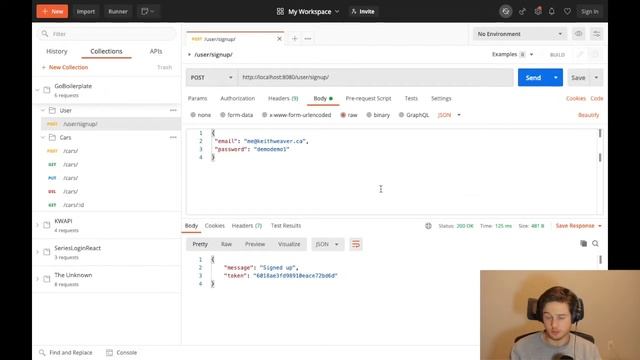Click the GoBoilerplate collection folder icon

point(47,90)
